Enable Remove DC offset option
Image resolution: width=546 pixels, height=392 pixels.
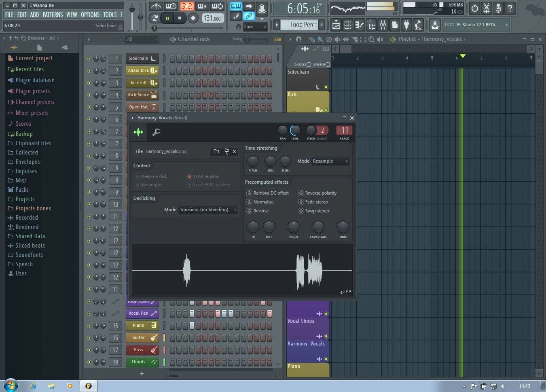(268, 193)
